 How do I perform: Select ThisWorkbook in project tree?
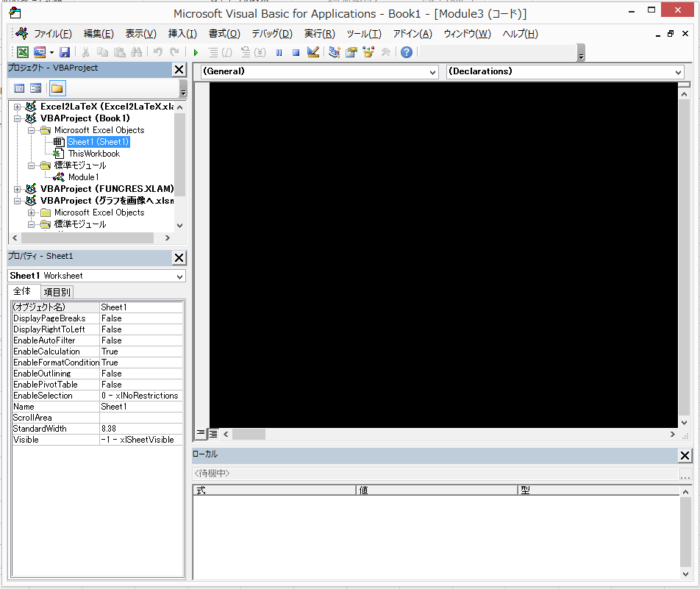coord(94,154)
